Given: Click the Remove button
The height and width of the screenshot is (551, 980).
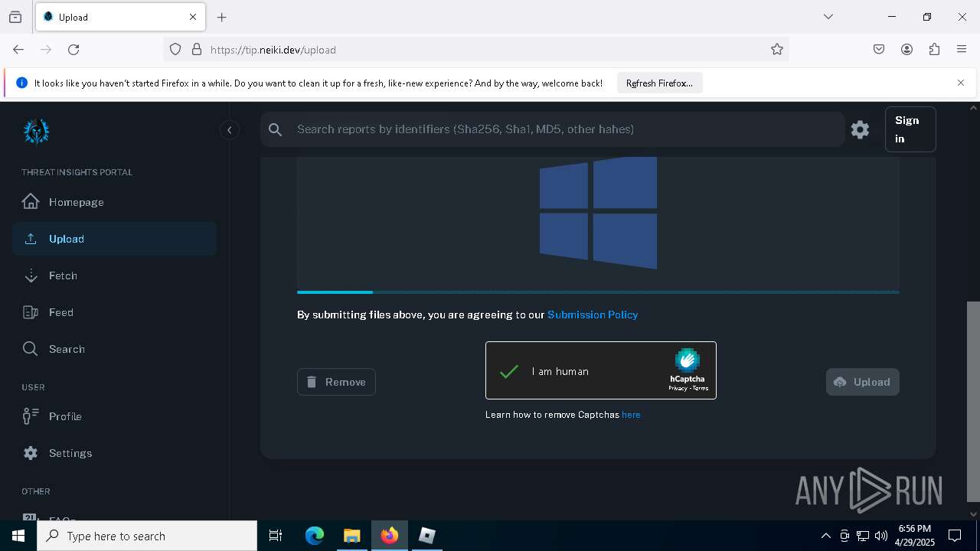Looking at the screenshot, I should [336, 382].
